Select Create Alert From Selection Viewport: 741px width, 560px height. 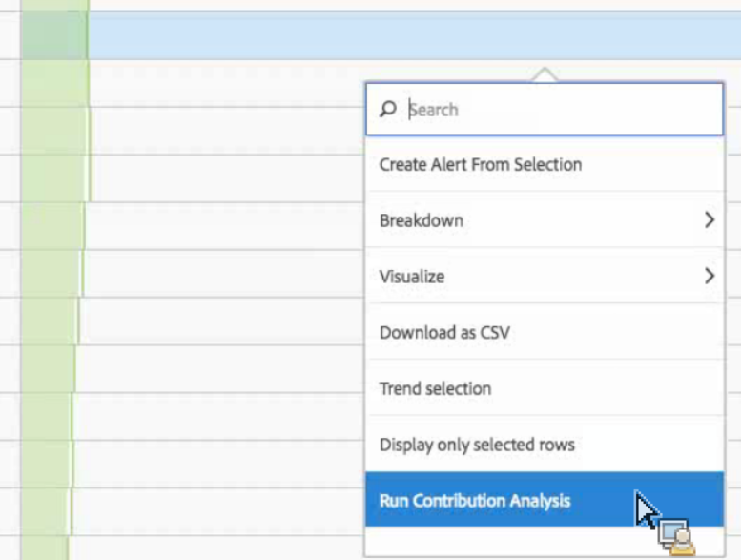(545, 164)
